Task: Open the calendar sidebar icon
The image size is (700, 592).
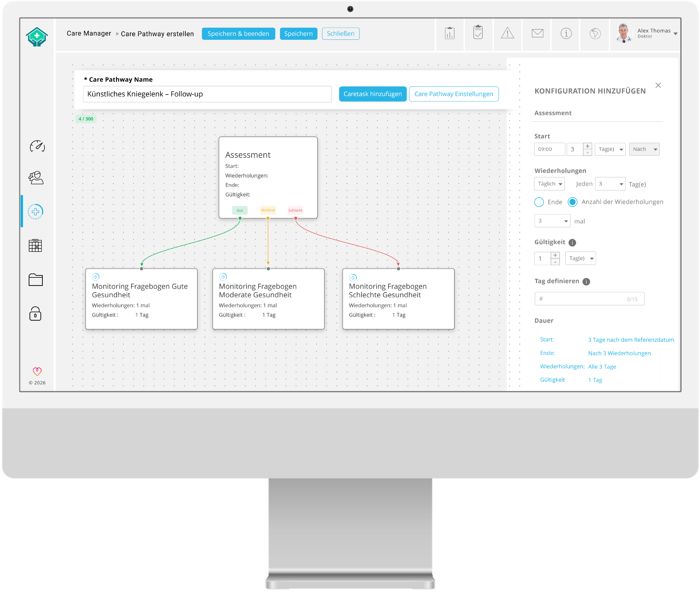Action: point(35,245)
